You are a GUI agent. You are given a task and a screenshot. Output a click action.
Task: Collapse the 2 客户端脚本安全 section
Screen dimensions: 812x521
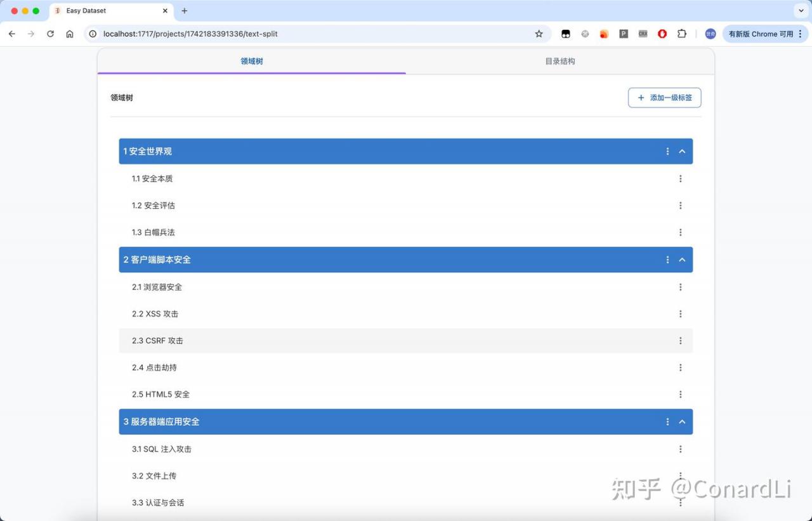tap(683, 260)
